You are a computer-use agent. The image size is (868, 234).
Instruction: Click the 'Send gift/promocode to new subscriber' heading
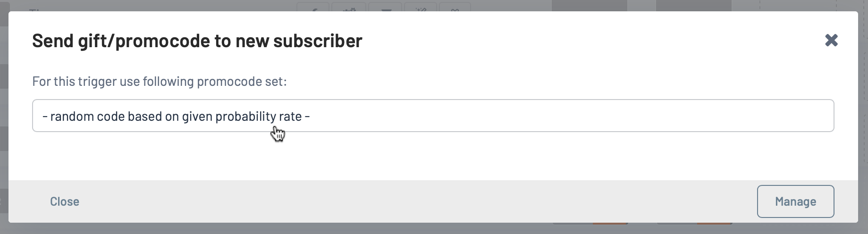pyautogui.click(x=197, y=41)
